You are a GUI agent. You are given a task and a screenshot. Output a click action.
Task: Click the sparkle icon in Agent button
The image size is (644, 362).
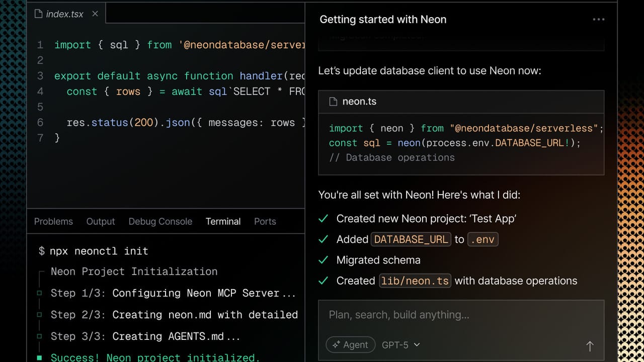coord(336,345)
